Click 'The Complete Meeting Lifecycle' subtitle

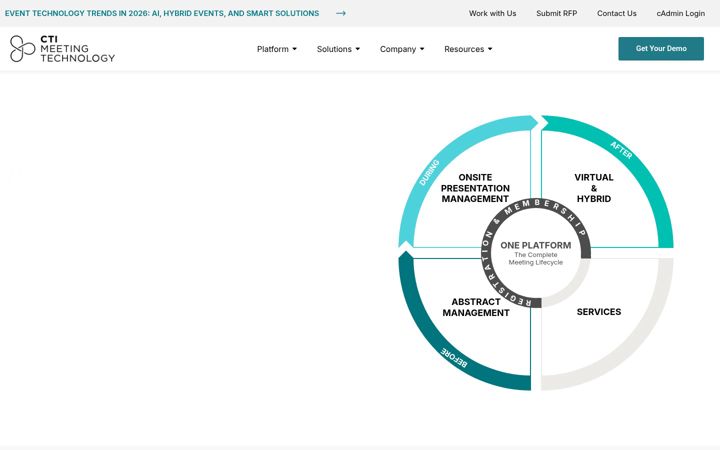click(535, 259)
